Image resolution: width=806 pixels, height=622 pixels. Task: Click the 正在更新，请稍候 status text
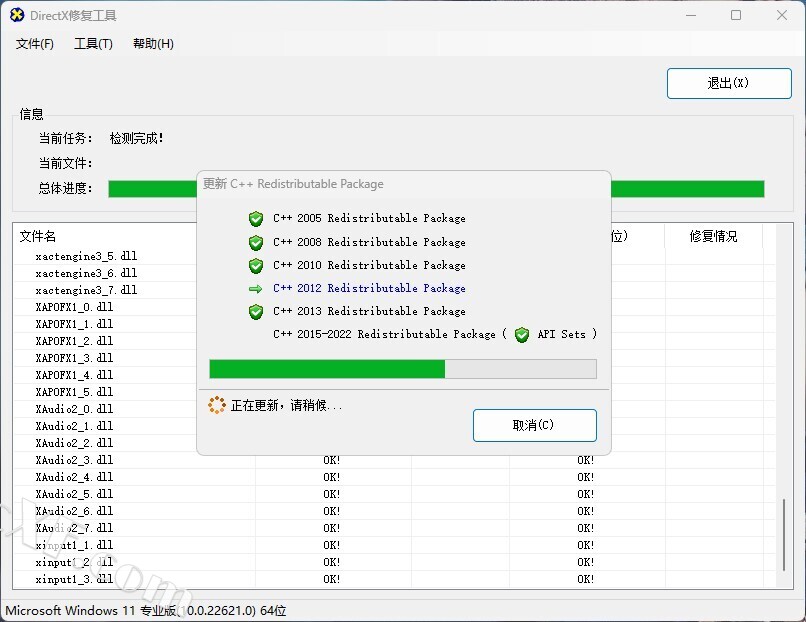[286, 406]
